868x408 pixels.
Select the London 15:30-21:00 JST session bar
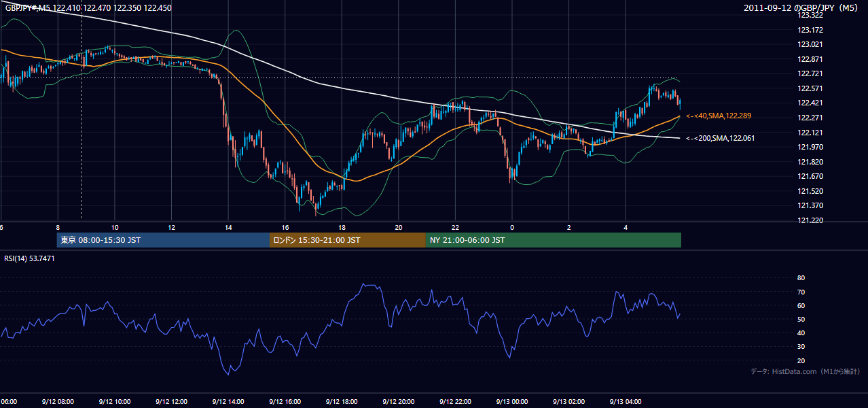(x=348, y=240)
